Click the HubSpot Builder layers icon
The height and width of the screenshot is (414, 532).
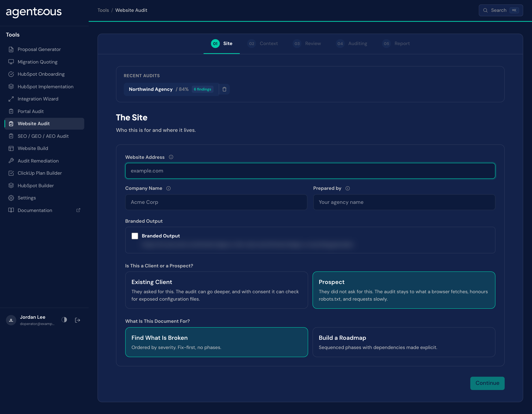11,186
